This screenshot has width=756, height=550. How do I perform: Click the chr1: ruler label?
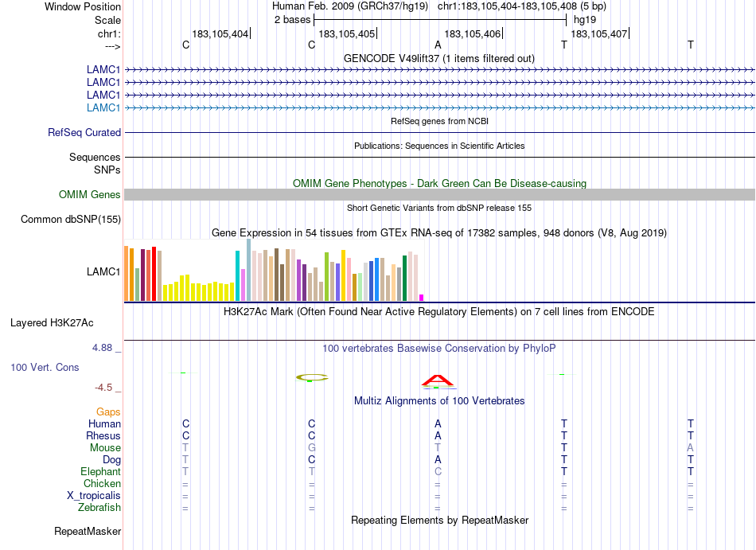pyautogui.click(x=109, y=33)
